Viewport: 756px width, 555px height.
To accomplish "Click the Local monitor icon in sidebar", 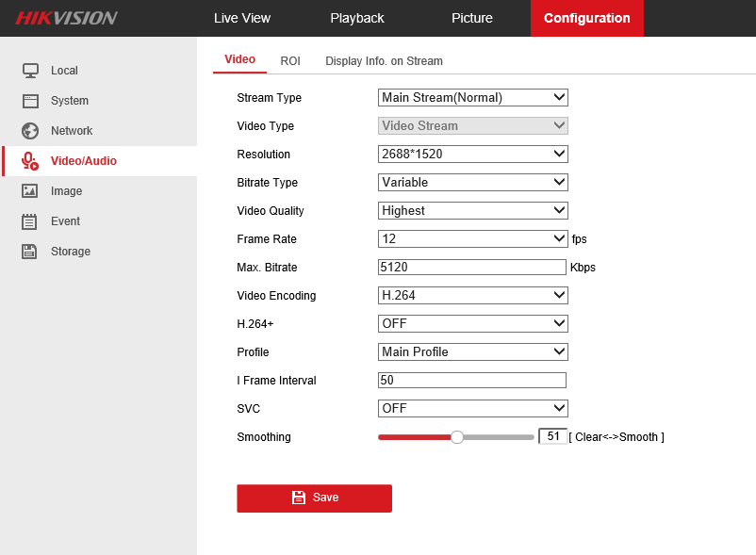I will (30, 71).
